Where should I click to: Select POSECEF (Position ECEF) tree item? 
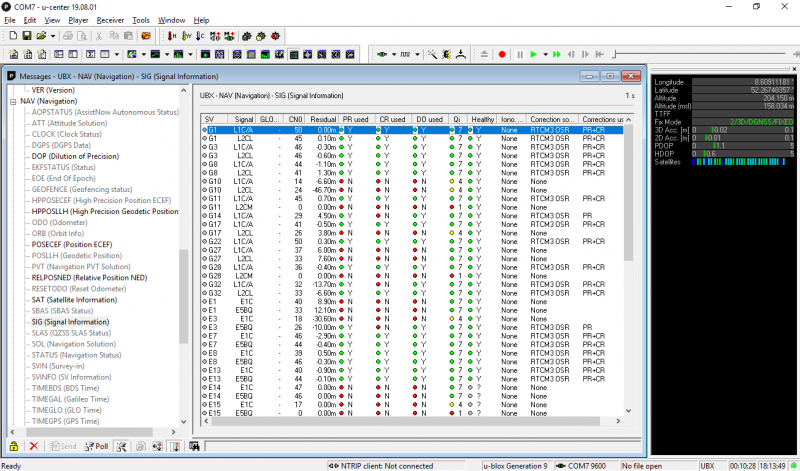[72, 244]
